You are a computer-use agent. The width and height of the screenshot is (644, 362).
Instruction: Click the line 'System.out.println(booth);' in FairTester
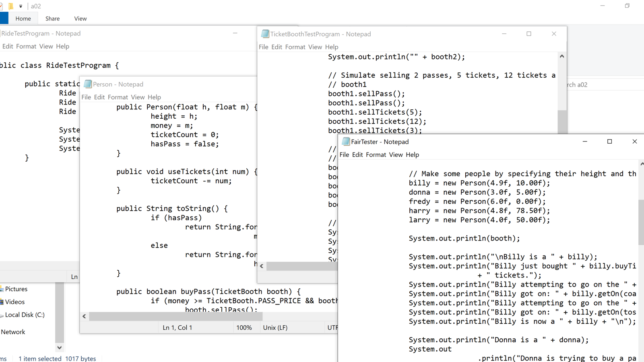464,238
